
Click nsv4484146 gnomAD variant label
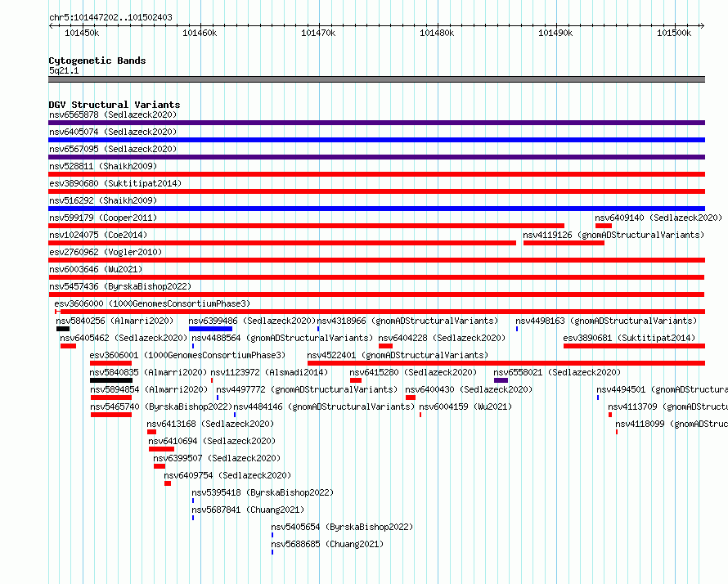(324, 407)
